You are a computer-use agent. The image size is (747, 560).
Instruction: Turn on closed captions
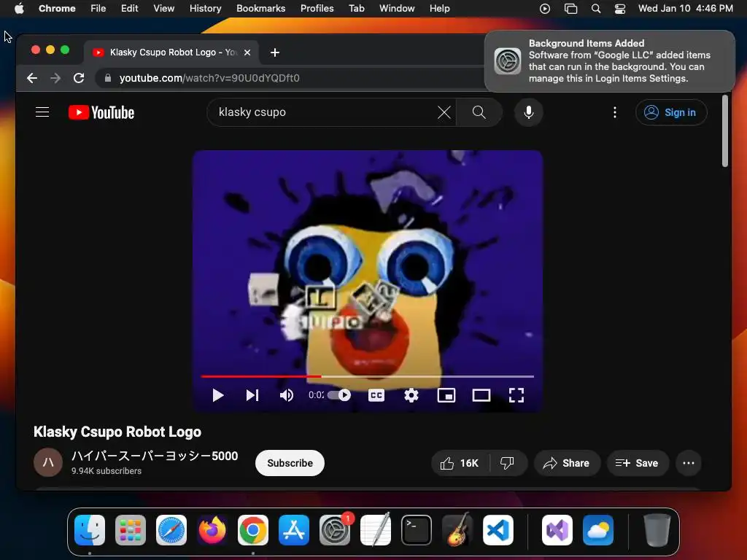(376, 395)
